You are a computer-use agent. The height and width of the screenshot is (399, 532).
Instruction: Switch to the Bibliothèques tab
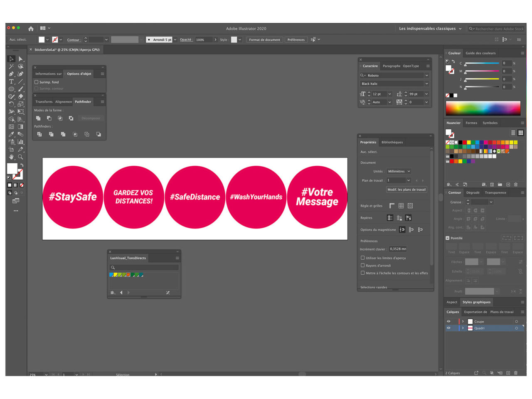pos(392,142)
